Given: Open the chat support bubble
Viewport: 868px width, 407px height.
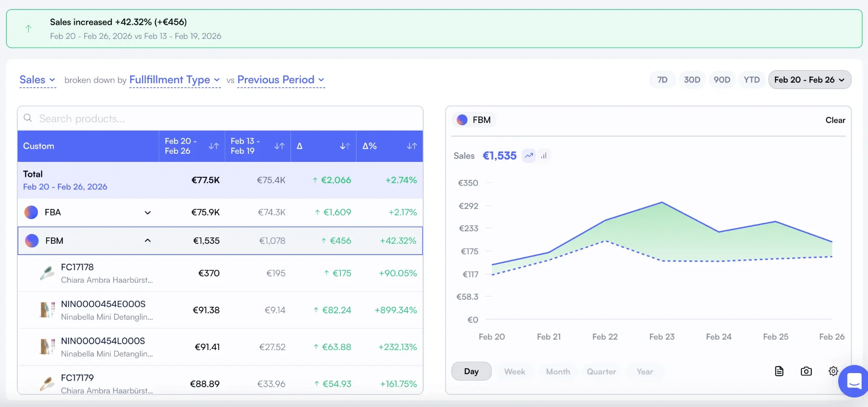Looking at the screenshot, I should coord(854,381).
